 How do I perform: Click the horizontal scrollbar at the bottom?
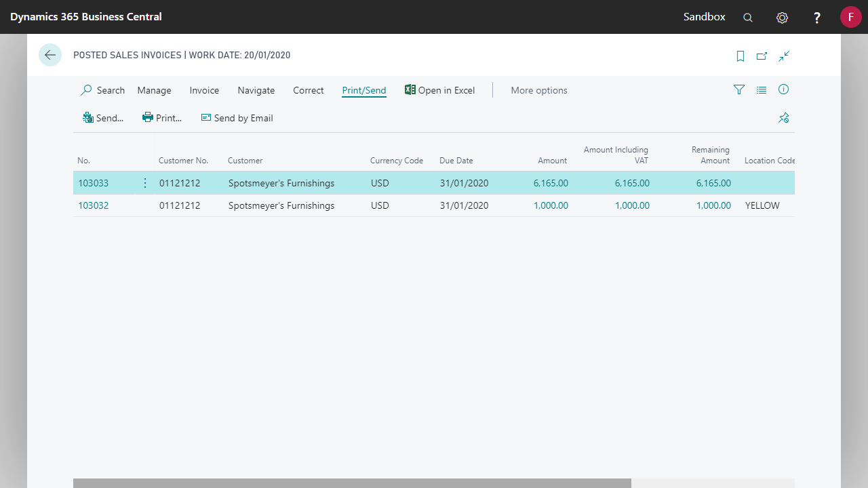pyautogui.click(x=352, y=483)
